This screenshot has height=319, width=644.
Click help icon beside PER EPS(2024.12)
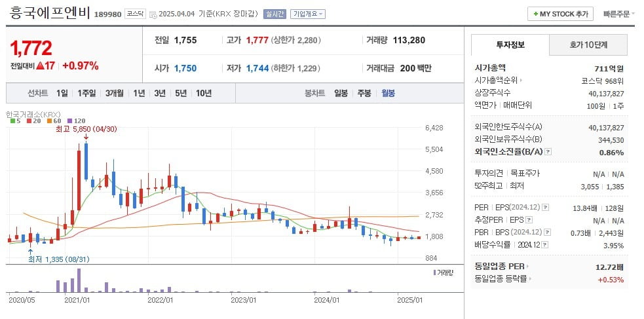545,208
